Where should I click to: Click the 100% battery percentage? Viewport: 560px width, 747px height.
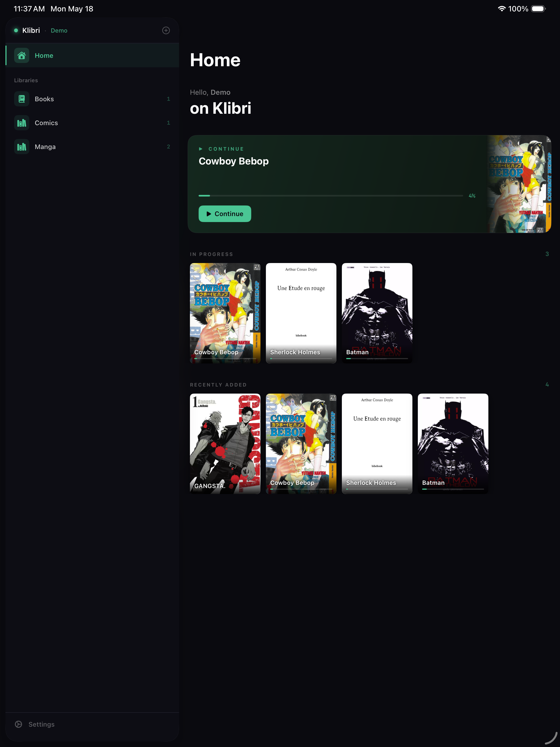[518, 9]
